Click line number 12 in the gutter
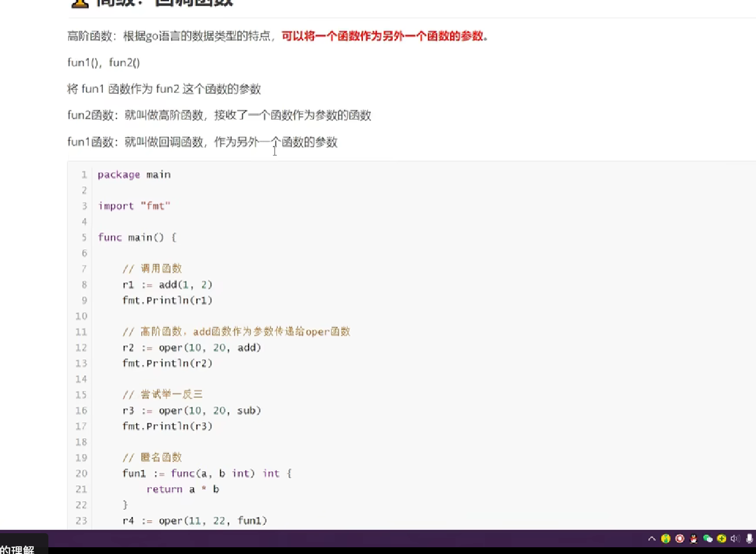 81,348
